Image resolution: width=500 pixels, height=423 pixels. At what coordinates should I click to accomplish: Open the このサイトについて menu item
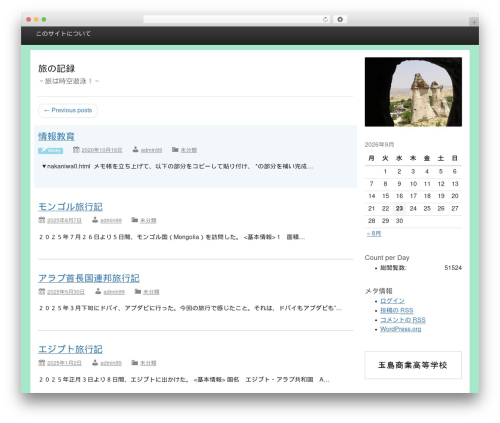point(63,34)
